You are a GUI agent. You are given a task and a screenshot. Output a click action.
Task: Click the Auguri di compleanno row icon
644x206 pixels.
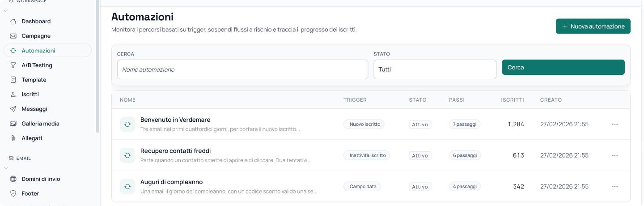click(127, 186)
